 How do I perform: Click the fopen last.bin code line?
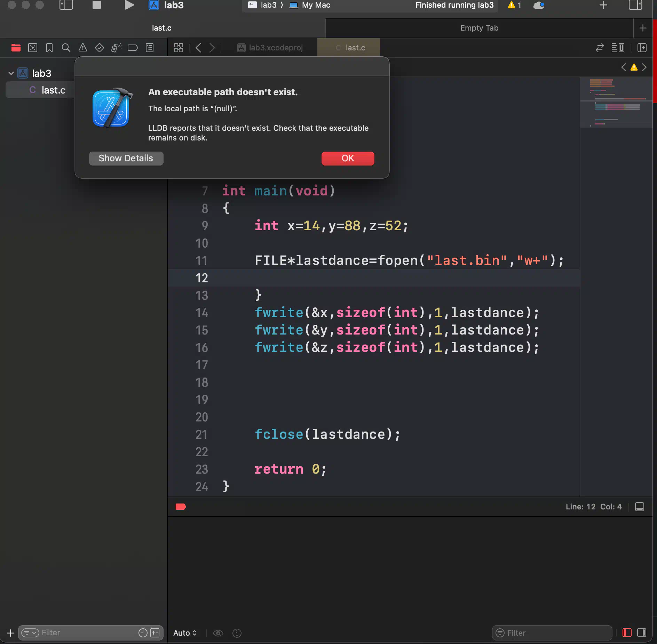[409, 261]
